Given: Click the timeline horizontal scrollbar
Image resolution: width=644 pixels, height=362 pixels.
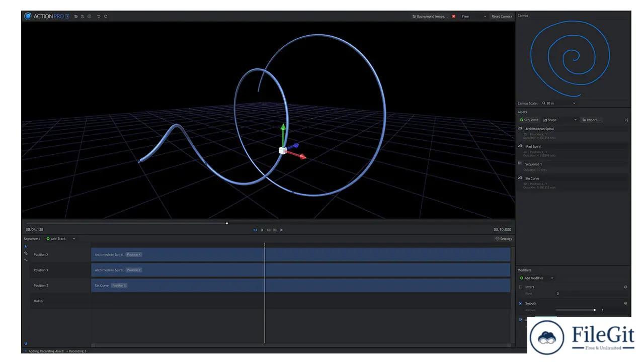Looking at the screenshot, I should [x=301, y=345].
